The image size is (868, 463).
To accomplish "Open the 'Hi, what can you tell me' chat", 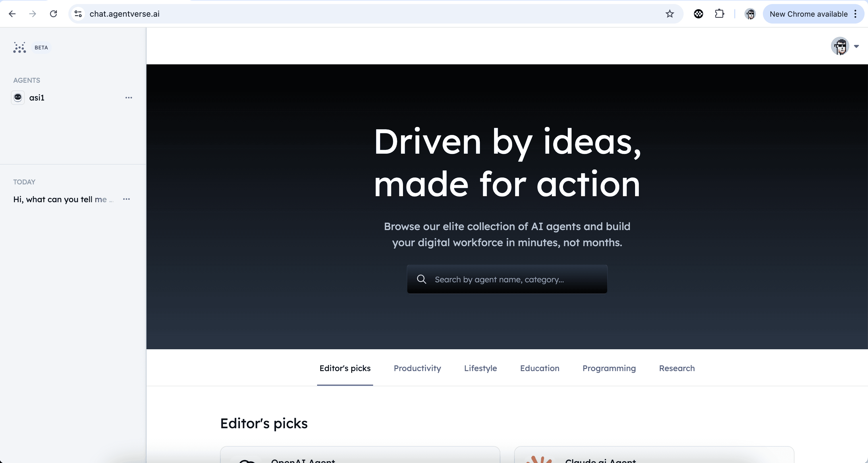I will tap(63, 199).
